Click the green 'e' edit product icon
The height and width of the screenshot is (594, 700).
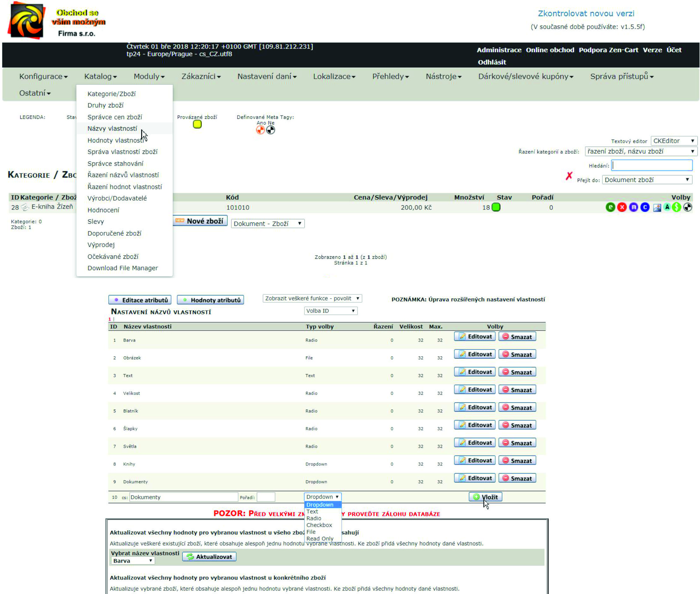[x=610, y=208]
